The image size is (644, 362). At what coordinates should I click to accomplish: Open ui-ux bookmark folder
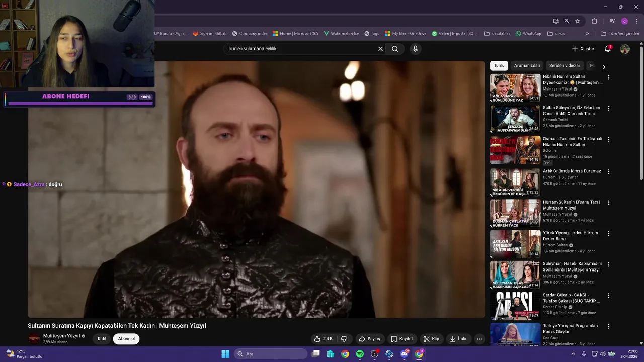(556, 34)
